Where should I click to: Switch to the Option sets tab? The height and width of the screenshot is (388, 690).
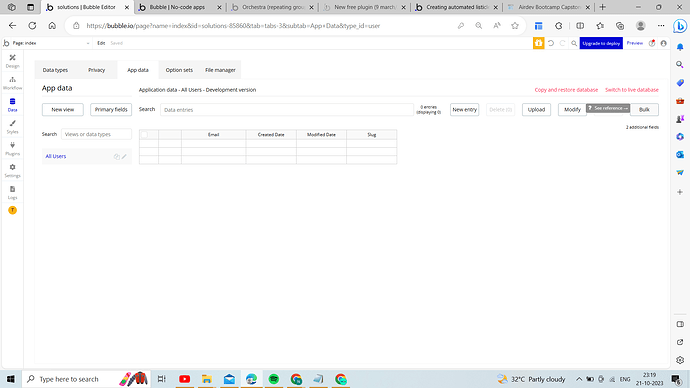tap(179, 70)
